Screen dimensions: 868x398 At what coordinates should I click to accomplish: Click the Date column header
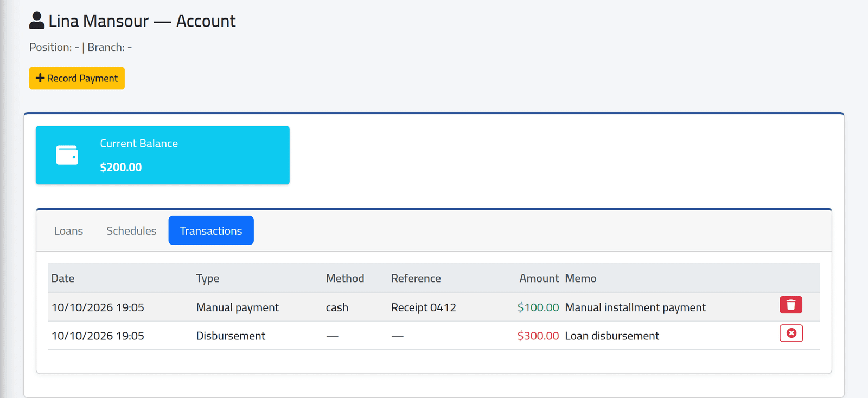(x=63, y=278)
